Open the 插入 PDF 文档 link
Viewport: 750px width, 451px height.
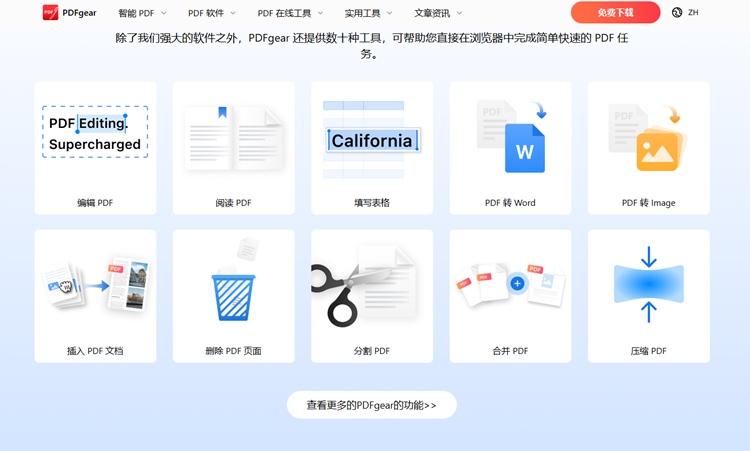95,351
